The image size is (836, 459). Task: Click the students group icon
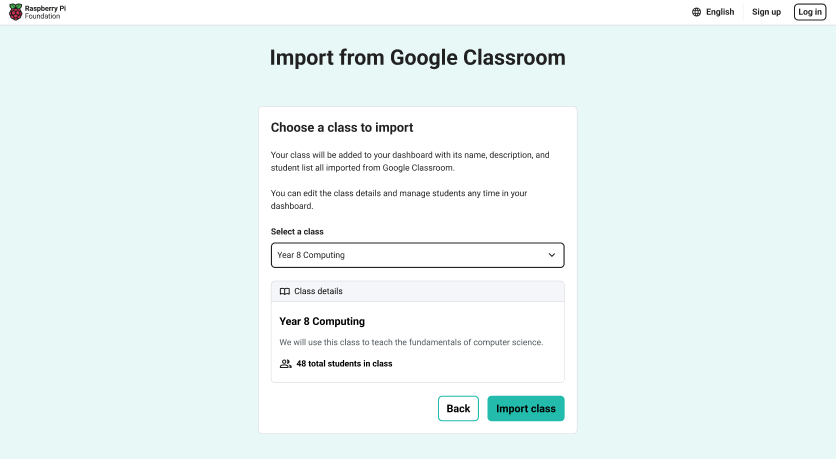(286, 364)
